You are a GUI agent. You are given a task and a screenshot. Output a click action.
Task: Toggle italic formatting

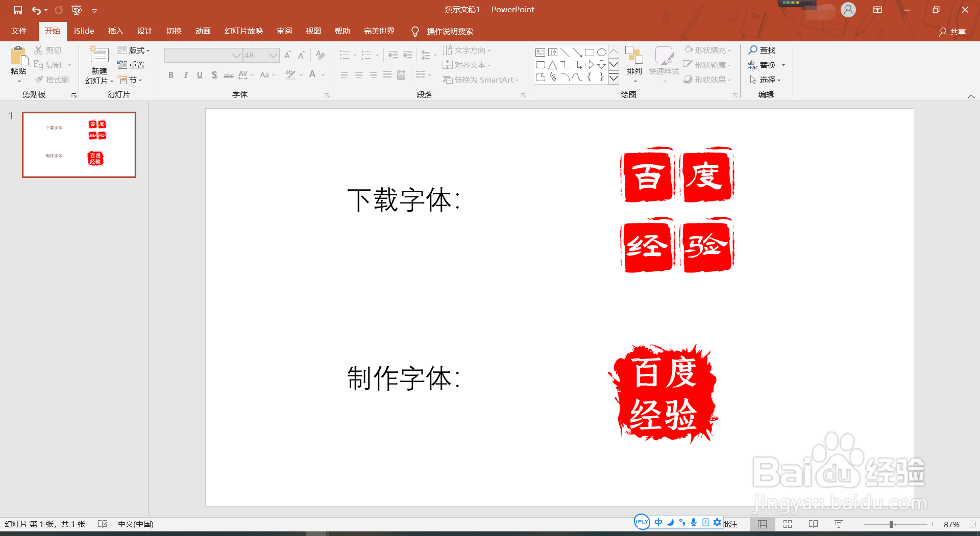185,75
